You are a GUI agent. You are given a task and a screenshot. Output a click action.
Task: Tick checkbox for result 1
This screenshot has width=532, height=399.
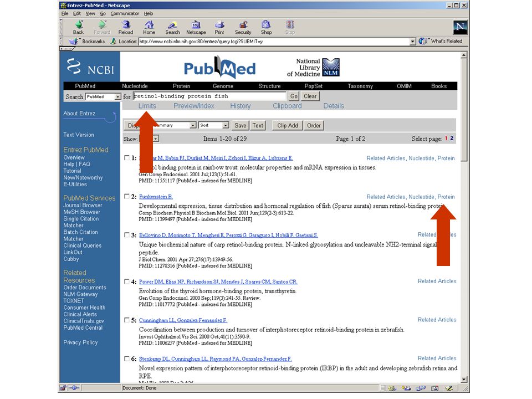pyautogui.click(x=127, y=158)
